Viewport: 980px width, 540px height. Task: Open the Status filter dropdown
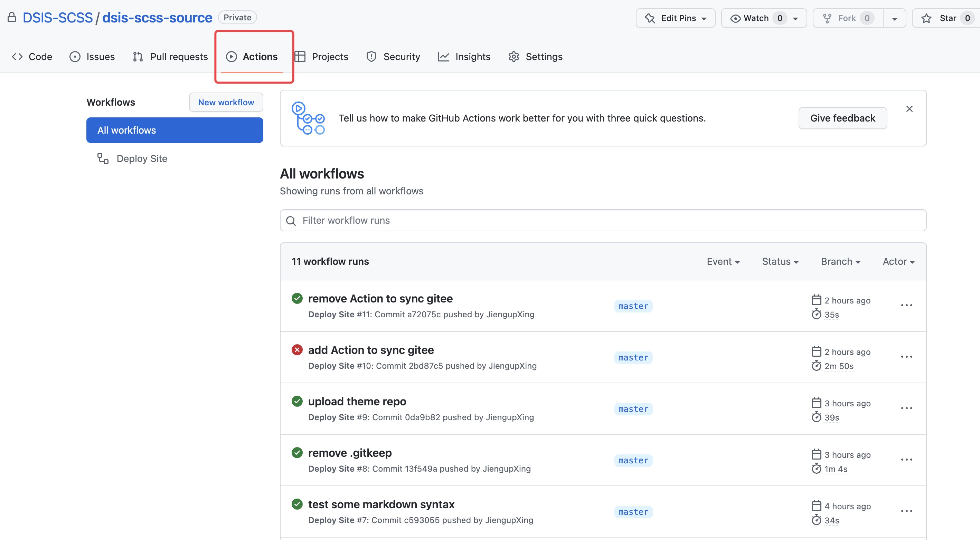coord(780,261)
